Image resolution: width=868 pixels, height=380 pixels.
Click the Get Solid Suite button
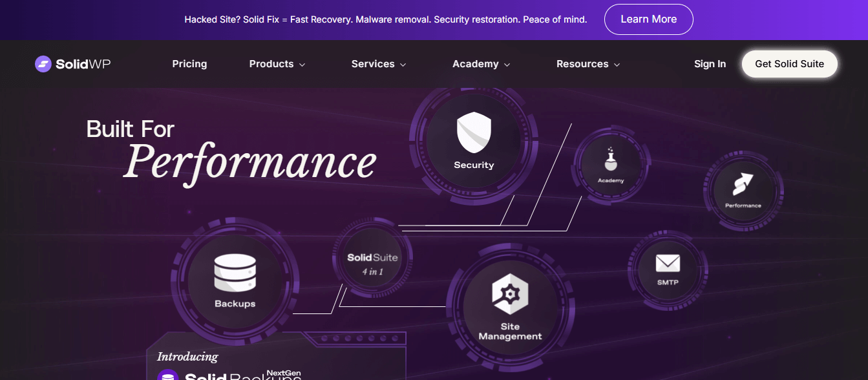point(789,64)
